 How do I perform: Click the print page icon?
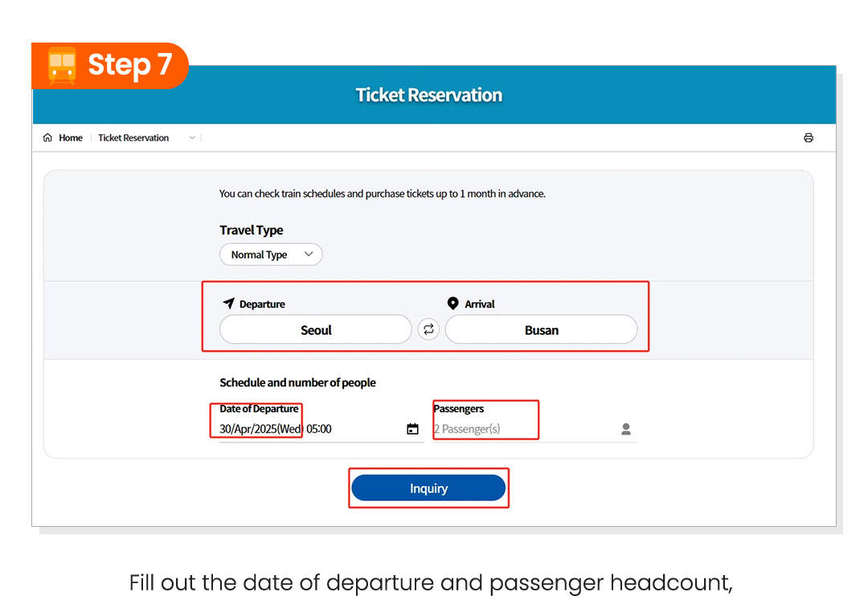(809, 138)
